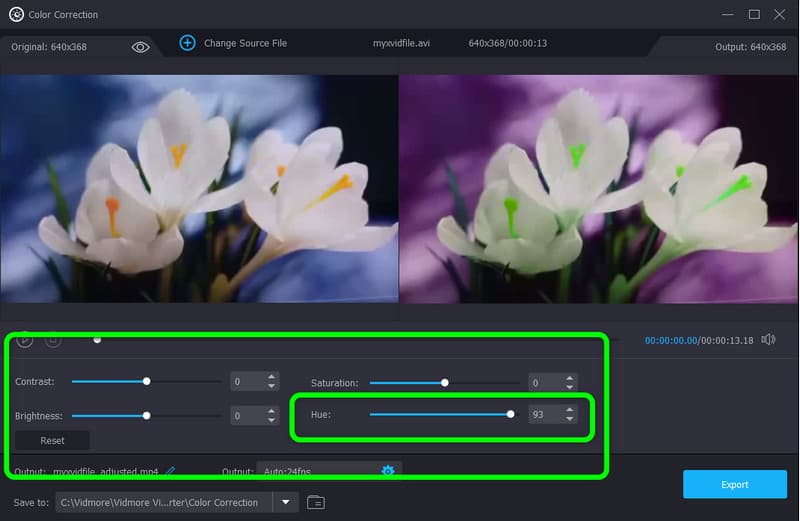Rename output file with pencil icon

pos(170,470)
